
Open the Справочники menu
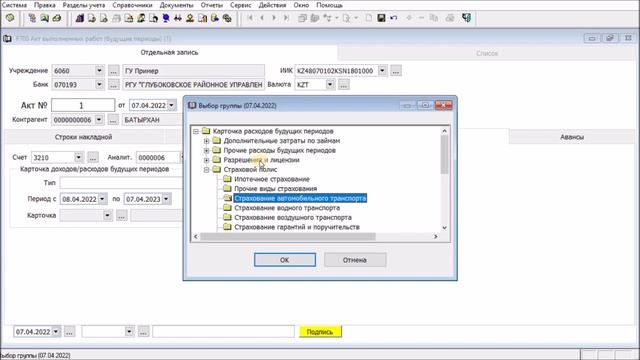point(132,5)
